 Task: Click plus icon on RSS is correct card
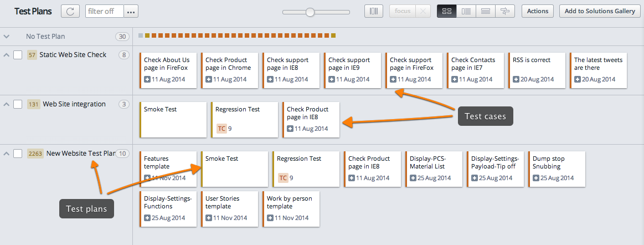click(516, 79)
